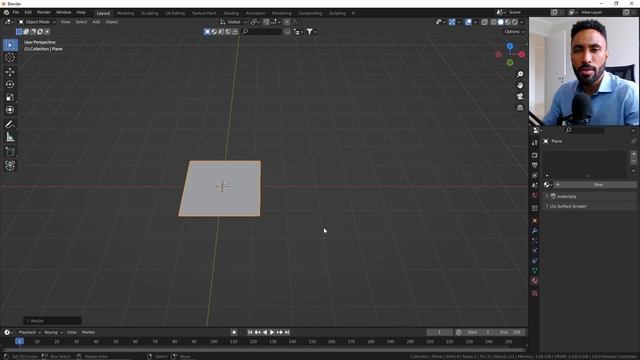This screenshot has width=640, height=360.
Task: Open the Tool properties tab icon
Action: coord(535,143)
